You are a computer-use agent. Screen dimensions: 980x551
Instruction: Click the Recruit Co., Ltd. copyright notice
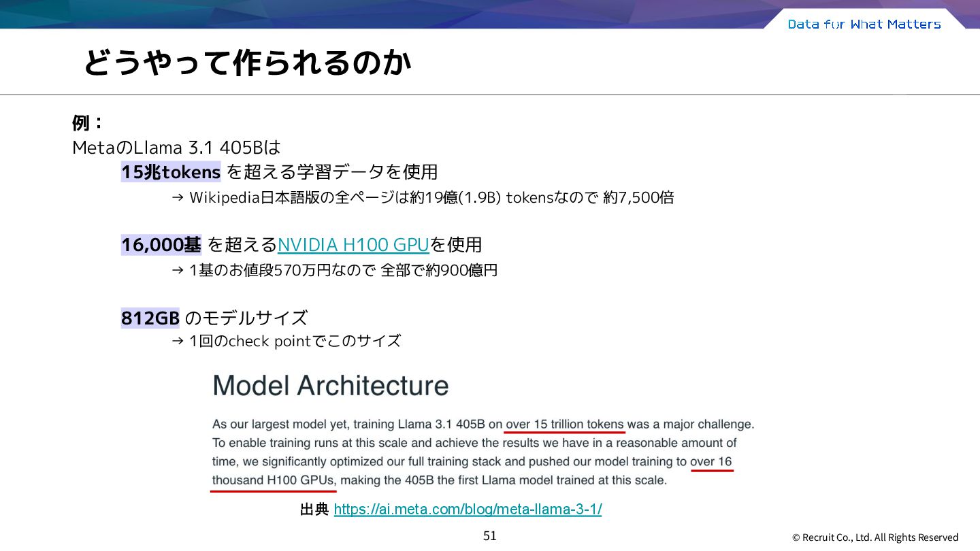point(875,537)
